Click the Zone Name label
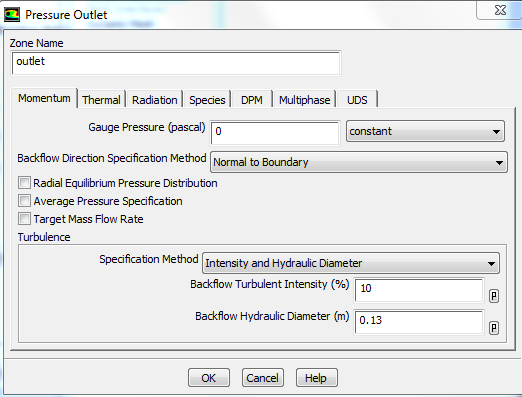The height and width of the screenshot is (397, 522). pos(36,43)
